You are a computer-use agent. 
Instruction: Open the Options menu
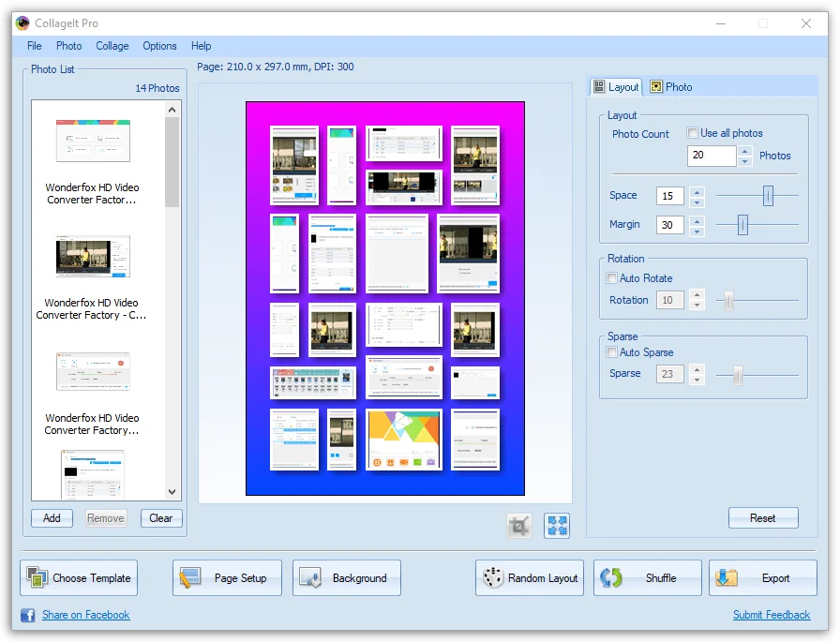click(159, 46)
